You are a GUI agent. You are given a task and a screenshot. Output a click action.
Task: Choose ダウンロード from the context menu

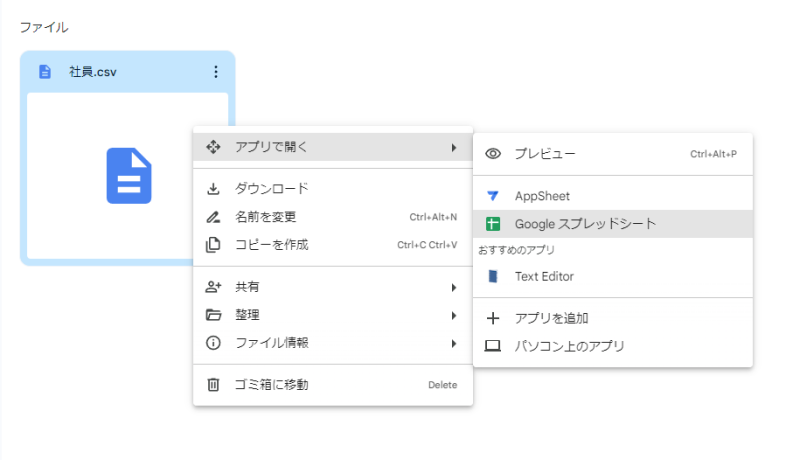333,189
